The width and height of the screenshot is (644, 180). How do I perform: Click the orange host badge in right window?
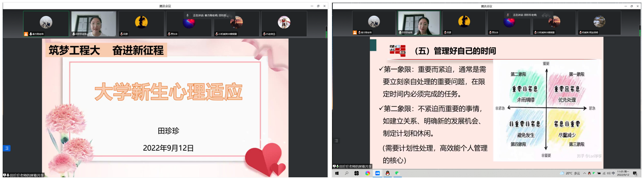point(355,33)
